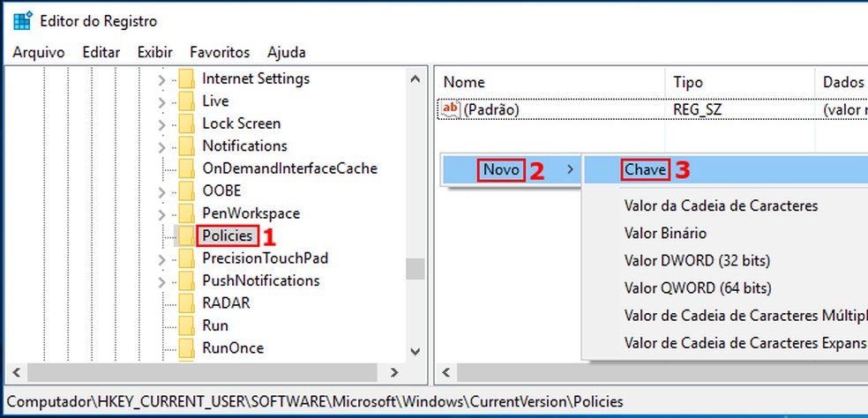Image resolution: width=868 pixels, height=418 pixels.
Task: Click the OnDemandInterfaceCache folder icon
Action: pyautogui.click(x=185, y=168)
